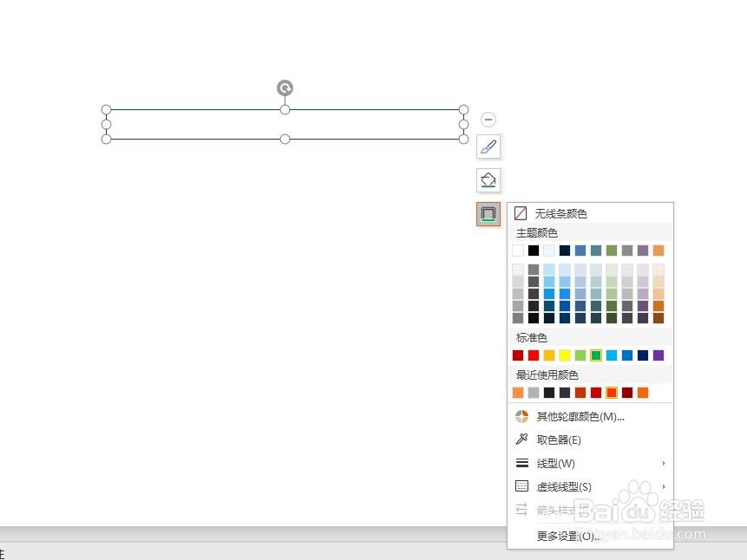This screenshot has height=560, width=747.
Task: Click left-middle resize handle of shape
Action: click(x=106, y=124)
